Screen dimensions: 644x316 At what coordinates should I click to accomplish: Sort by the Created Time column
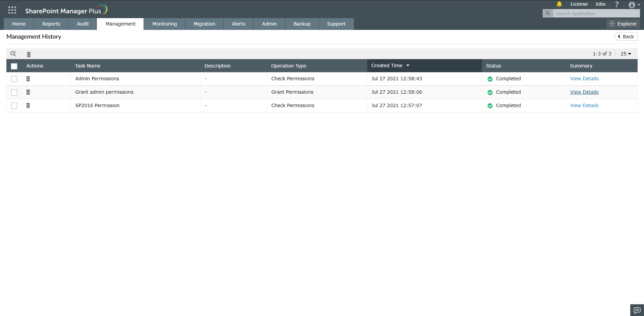coord(424,65)
